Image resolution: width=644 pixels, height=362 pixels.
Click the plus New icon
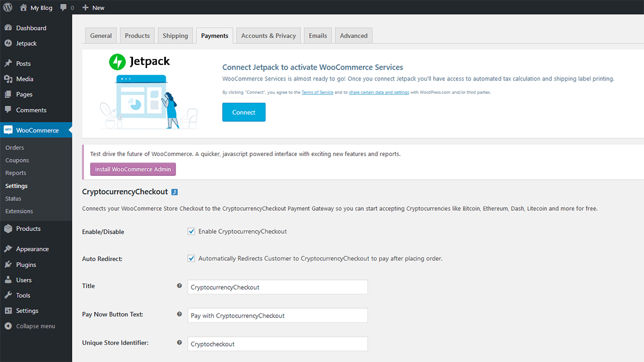(x=85, y=8)
